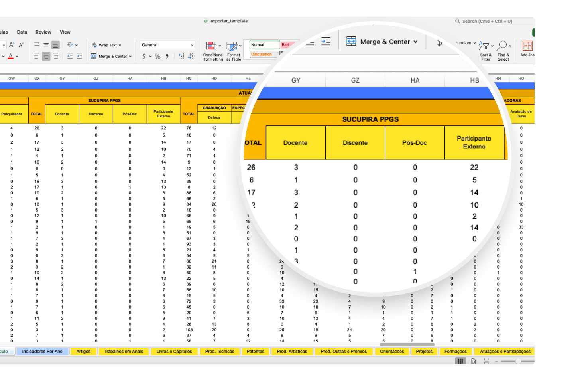The width and height of the screenshot is (588, 376).
Task: Open the View ribbon tab
Action: 65,32
